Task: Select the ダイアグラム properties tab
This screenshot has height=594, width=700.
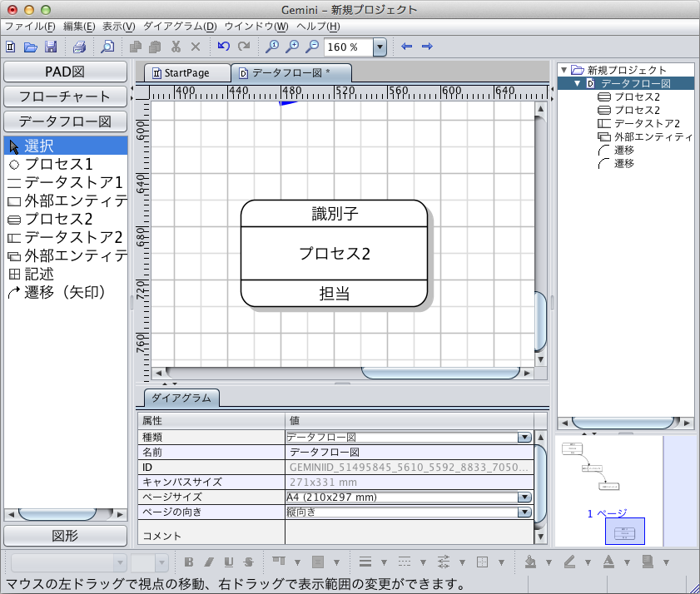Action: (181, 398)
